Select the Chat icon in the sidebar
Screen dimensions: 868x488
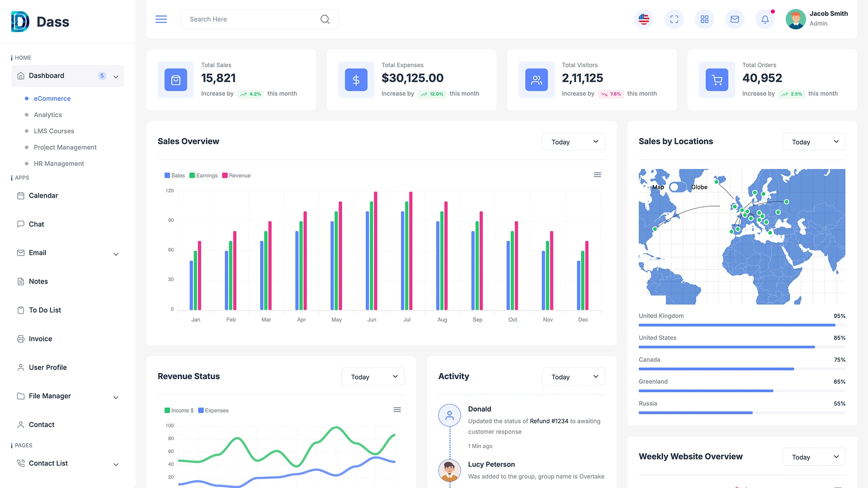[36, 224]
